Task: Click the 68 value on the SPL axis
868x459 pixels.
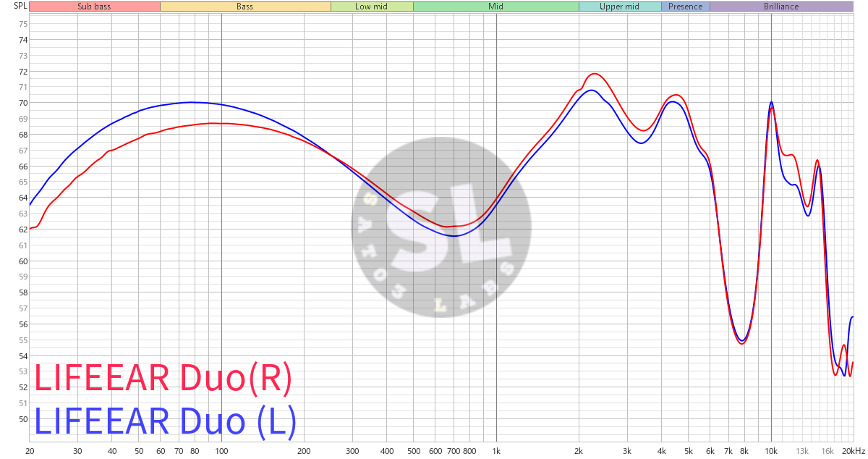Action: tap(22, 135)
